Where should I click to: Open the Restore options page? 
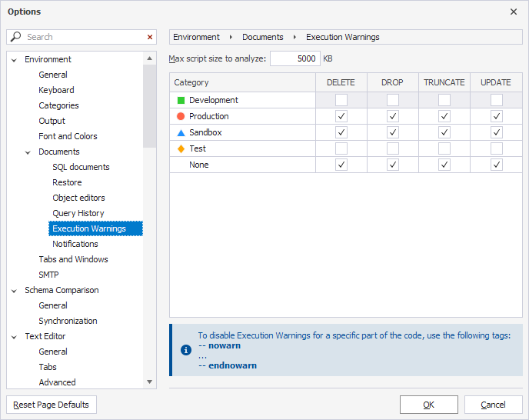click(67, 182)
